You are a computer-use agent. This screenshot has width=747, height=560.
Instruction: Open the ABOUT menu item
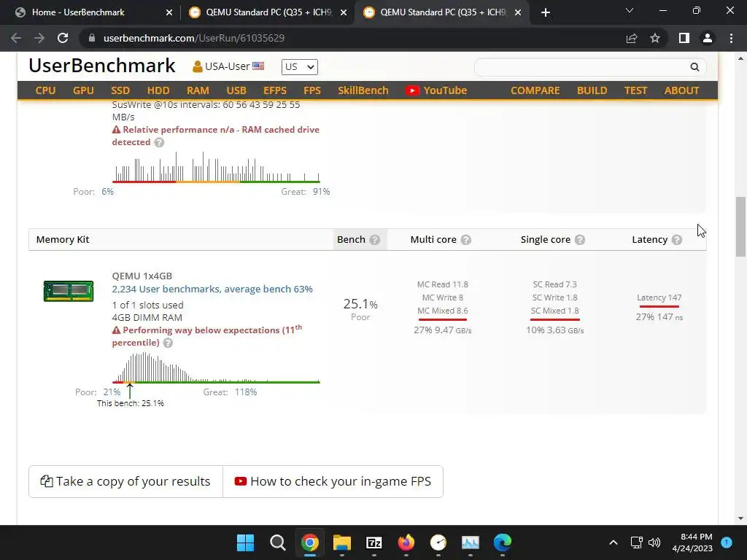tap(682, 90)
